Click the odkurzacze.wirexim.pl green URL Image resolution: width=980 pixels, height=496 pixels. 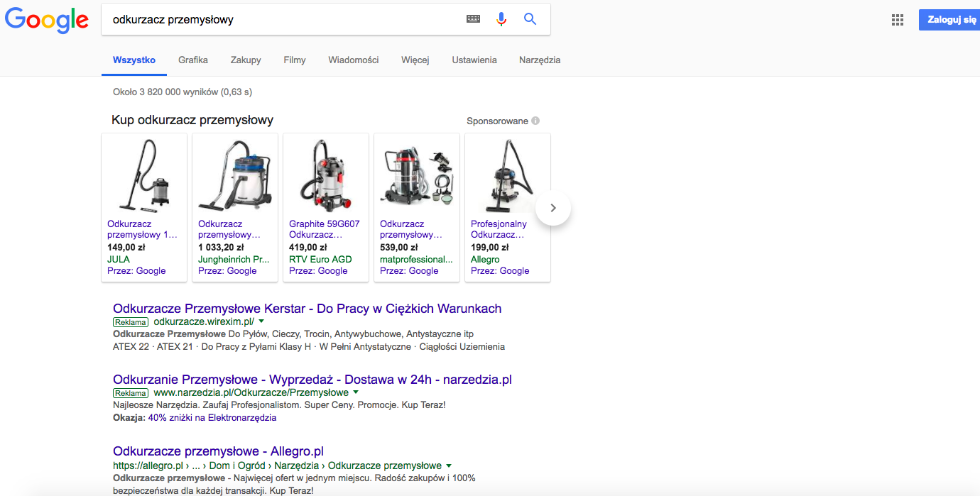click(x=204, y=321)
